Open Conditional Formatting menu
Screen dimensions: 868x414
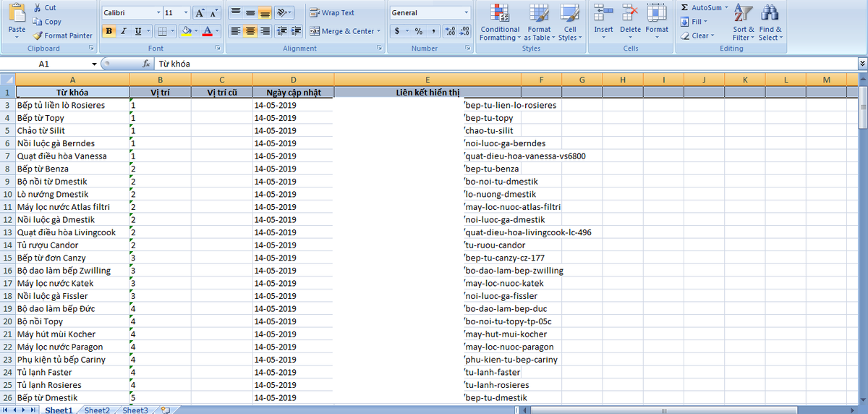pos(500,22)
